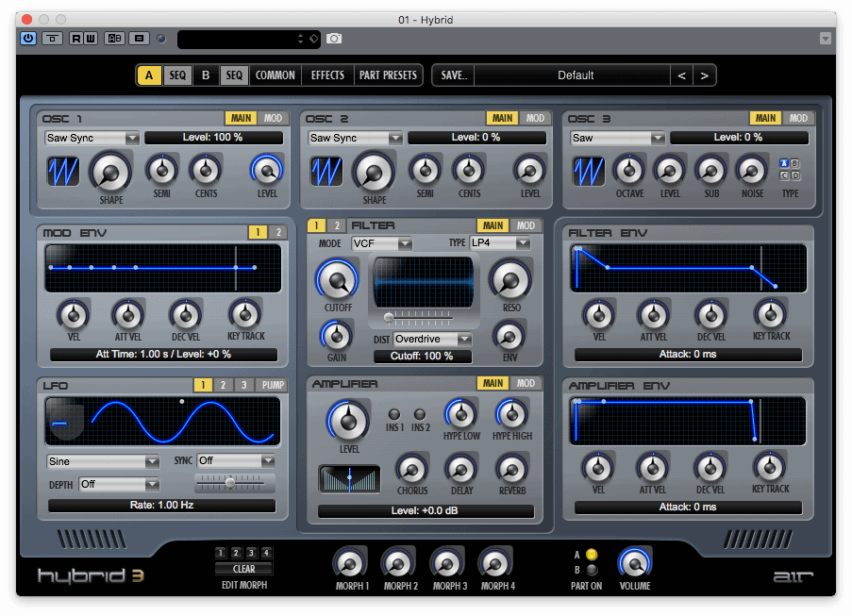852x616 pixels.
Task: Clear the edit morph assignment
Action: (x=244, y=569)
